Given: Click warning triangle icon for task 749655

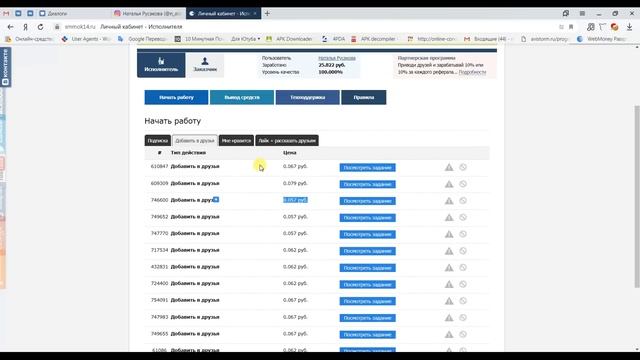Looking at the screenshot, I should (x=449, y=335).
